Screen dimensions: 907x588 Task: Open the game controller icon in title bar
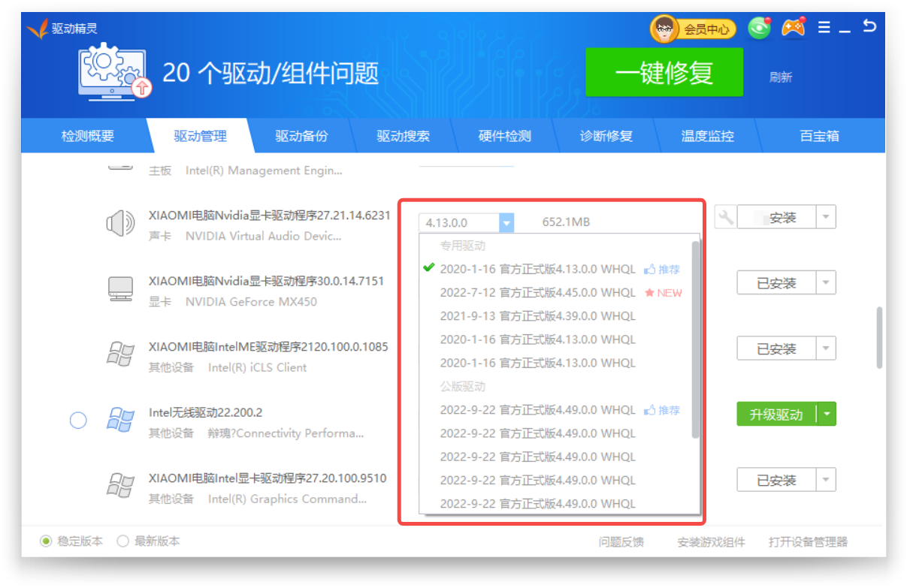pyautogui.click(x=793, y=28)
